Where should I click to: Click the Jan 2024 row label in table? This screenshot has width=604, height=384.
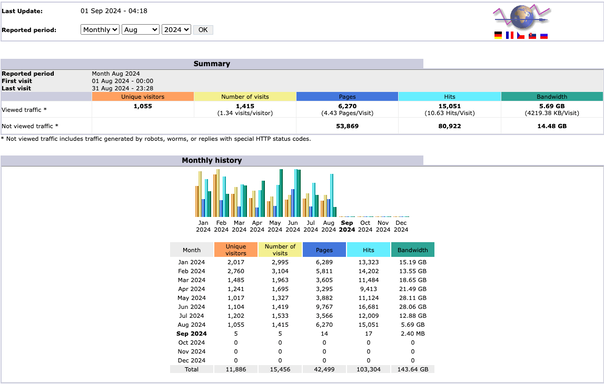[x=191, y=262]
